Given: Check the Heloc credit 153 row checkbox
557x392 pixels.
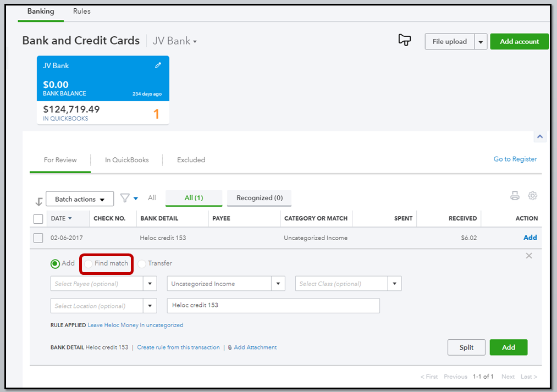Looking at the screenshot, I should (38, 238).
